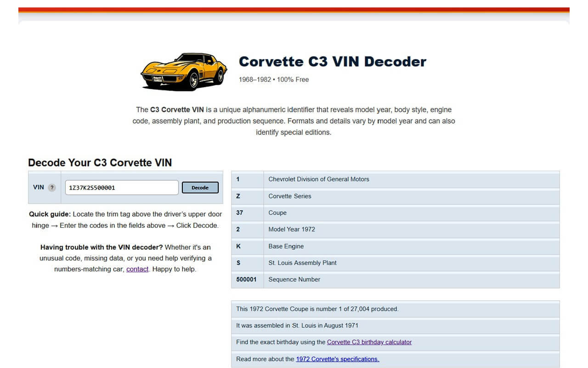
Task: Click the 'Z' code cell
Action: click(x=247, y=196)
